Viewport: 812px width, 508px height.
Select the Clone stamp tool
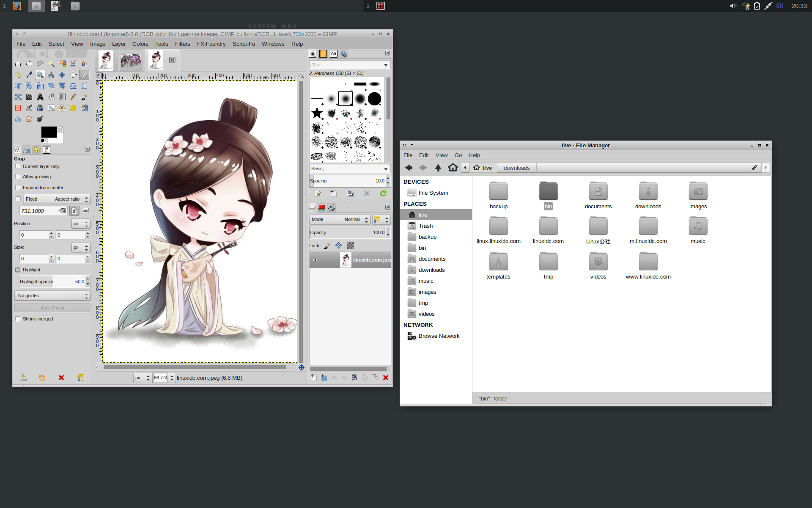62,108
